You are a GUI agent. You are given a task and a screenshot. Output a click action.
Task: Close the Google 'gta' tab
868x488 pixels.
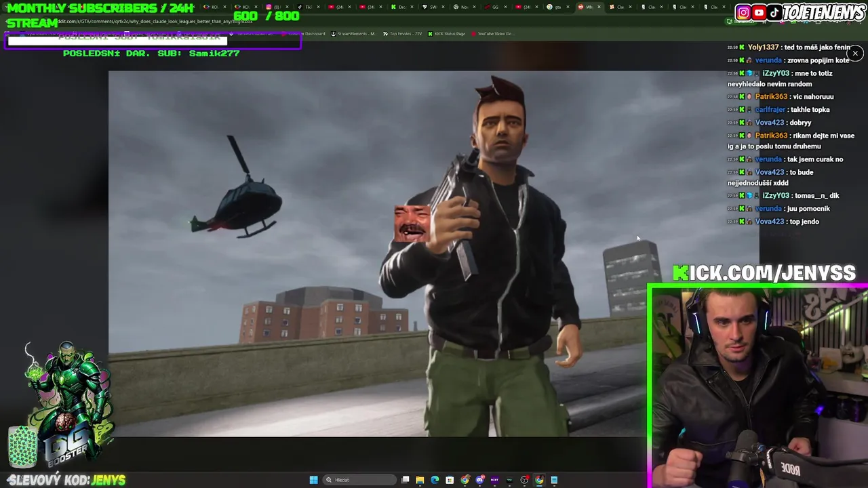point(568,7)
